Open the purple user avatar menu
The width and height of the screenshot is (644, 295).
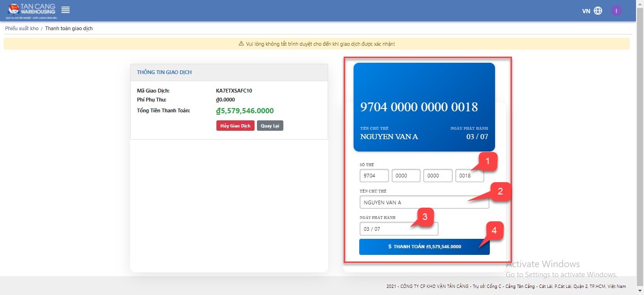(x=616, y=10)
